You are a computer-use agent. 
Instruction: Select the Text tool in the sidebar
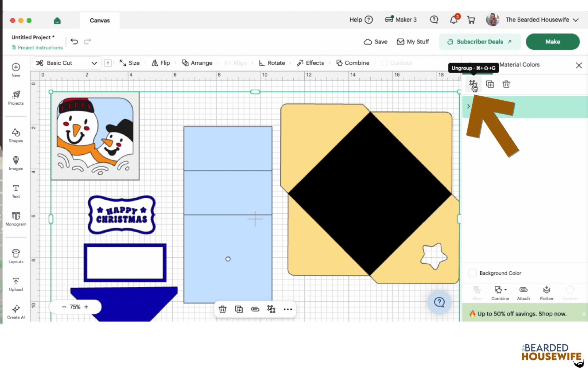coord(16,191)
